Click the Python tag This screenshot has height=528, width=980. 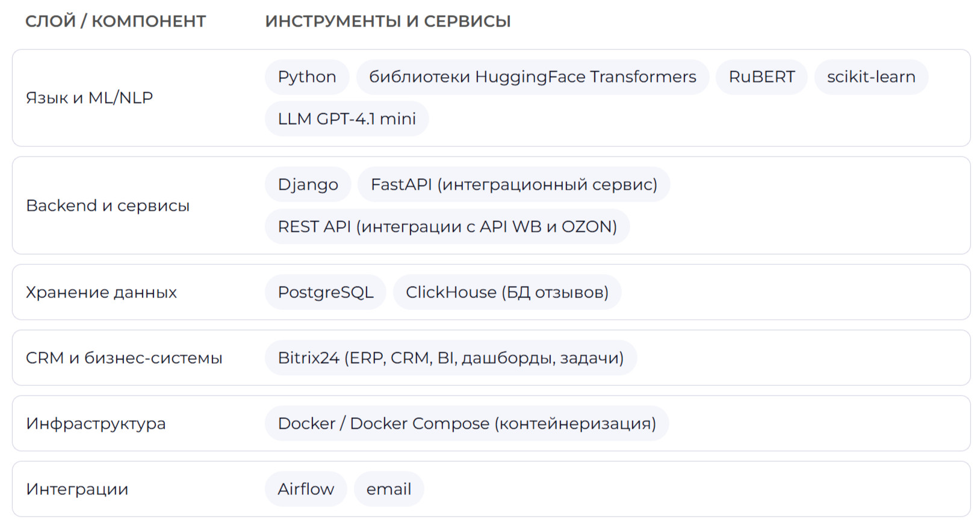307,77
